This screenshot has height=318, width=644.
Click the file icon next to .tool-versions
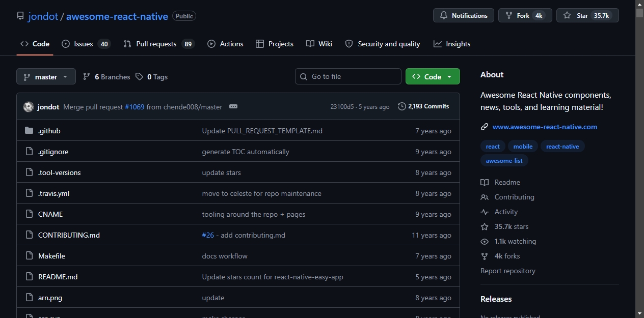[x=29, y=172]
